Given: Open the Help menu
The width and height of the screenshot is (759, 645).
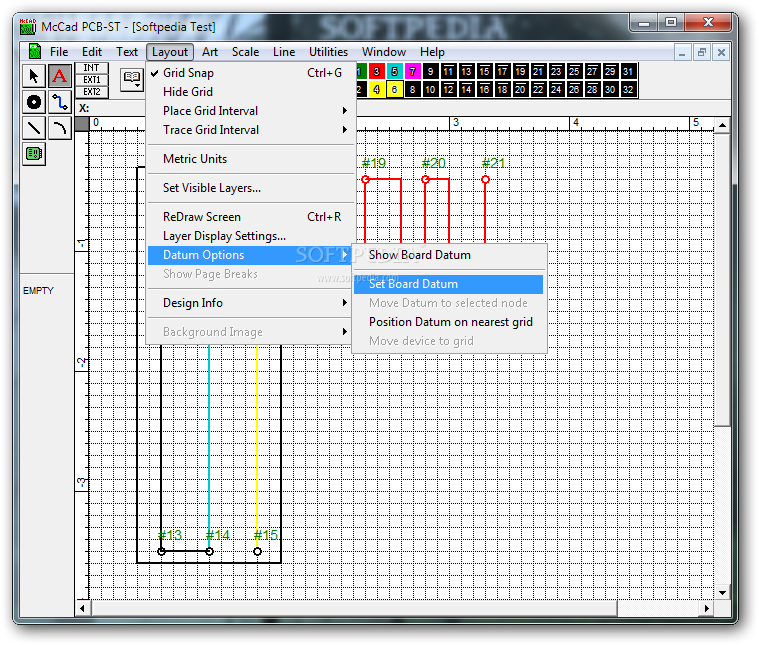Looking at the screenshot, I should click(x=432, y=52).
